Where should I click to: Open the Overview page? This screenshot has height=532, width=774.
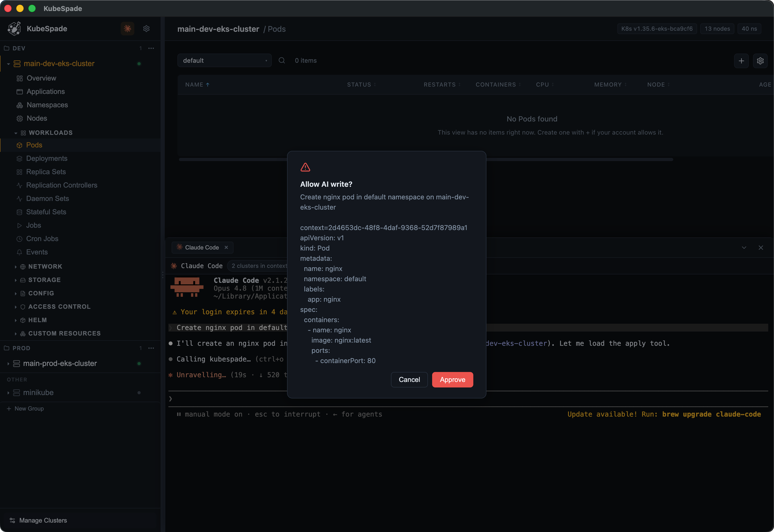click(41, 78)
